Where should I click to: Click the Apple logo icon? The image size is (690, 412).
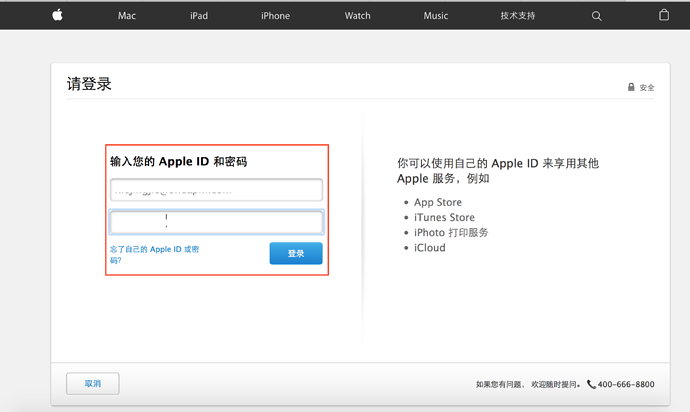(x=58, y=15)
